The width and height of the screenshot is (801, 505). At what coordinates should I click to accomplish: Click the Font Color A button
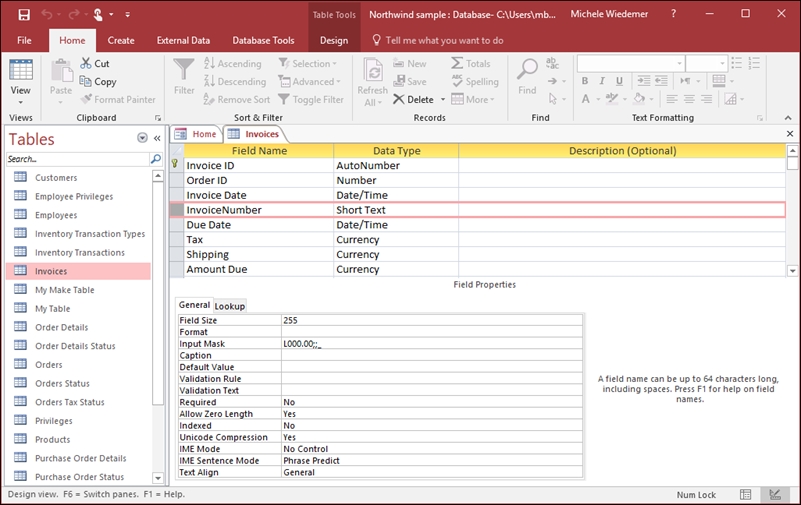pyautogui.click(x=585, y=99)
